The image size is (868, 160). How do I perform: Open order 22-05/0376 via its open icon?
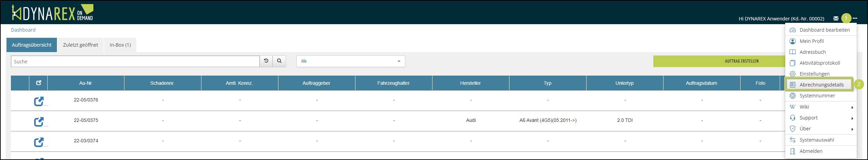[x=39, y=101]
